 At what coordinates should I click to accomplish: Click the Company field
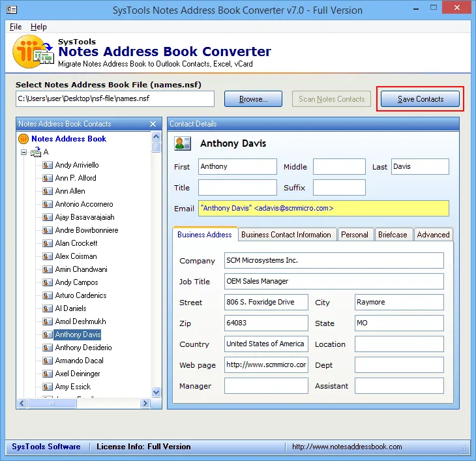tap(334, 260)
